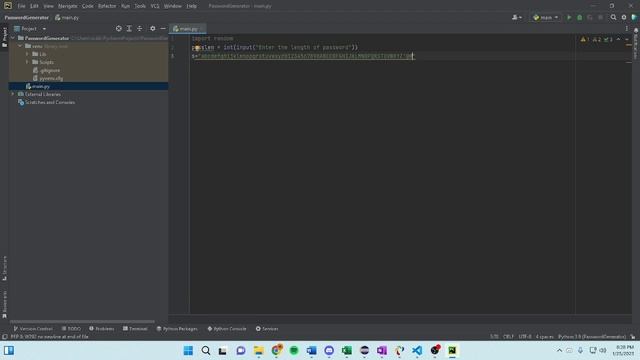Open TODO tool window
This screenshot has height=360, width=640.
71,329
